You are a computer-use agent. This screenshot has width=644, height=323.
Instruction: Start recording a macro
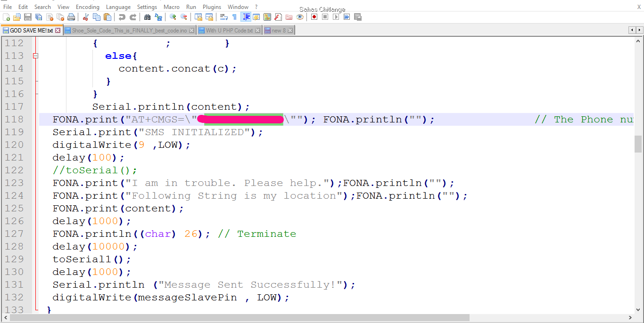tap(314, 17)
